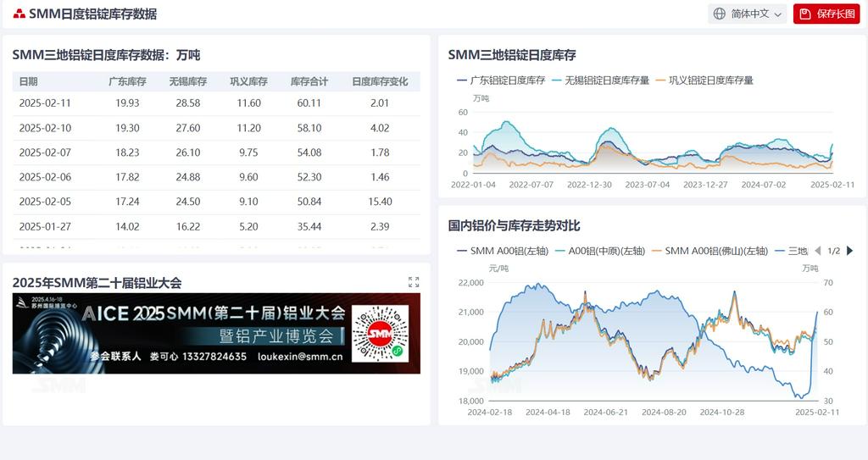Click total inventory value 60.11
Image resolution: width=868 pixels, height=460 pixels.
coord(309,103)
